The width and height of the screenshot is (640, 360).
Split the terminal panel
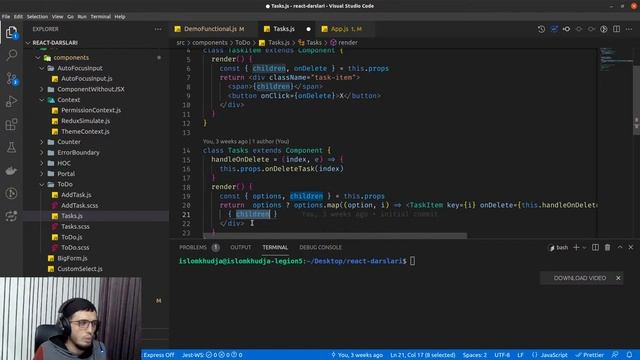[x=596, y=247]
